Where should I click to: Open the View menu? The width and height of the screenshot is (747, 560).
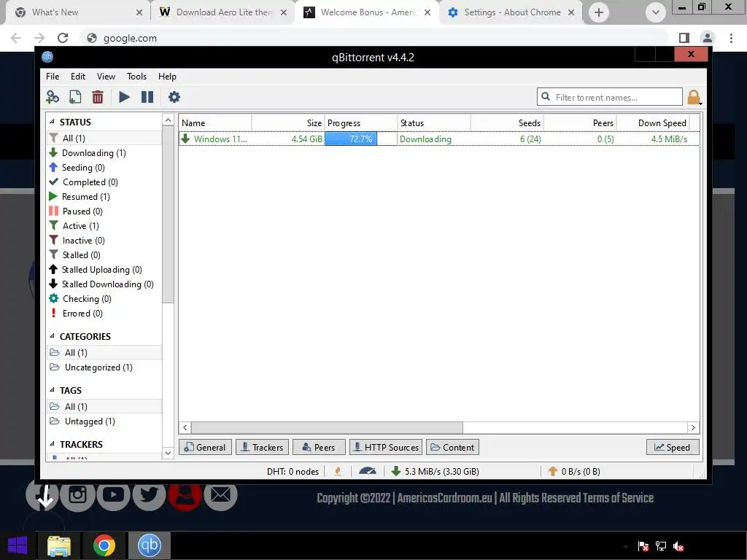pyautogui.click(x=106, y=76)
